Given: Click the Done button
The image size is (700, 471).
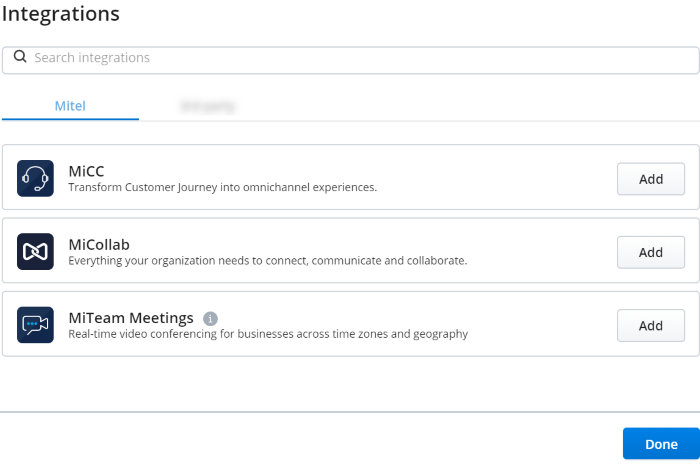Looking at the screenshot, I should tap(661, 444).
